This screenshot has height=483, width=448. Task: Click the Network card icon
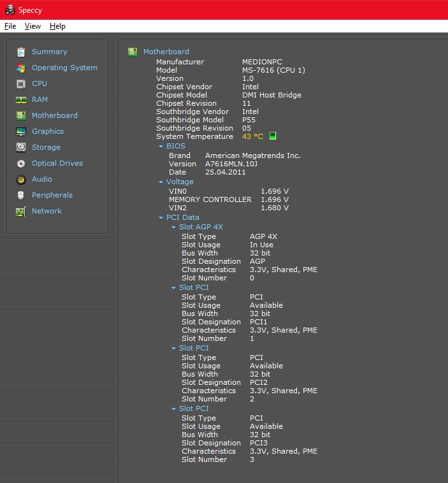[21, 212]
